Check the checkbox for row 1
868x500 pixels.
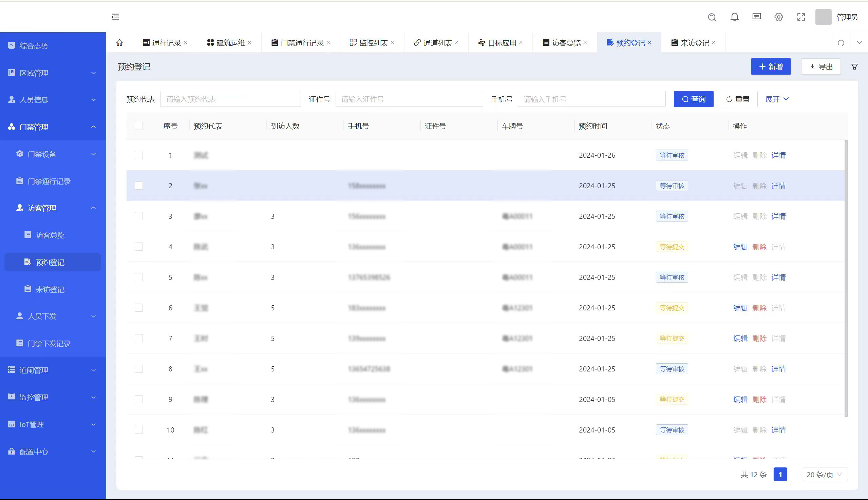pyautogui.click(x=139, y=155)
